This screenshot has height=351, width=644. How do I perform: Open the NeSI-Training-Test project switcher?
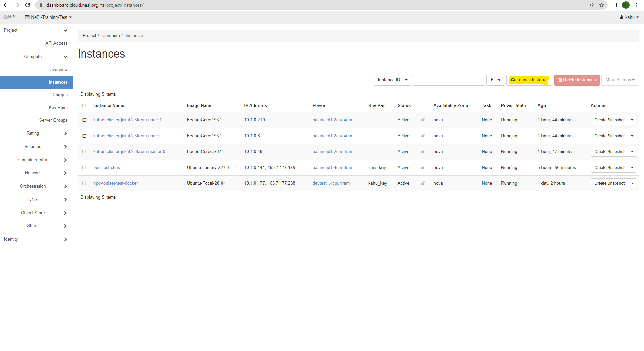[48, 17]
